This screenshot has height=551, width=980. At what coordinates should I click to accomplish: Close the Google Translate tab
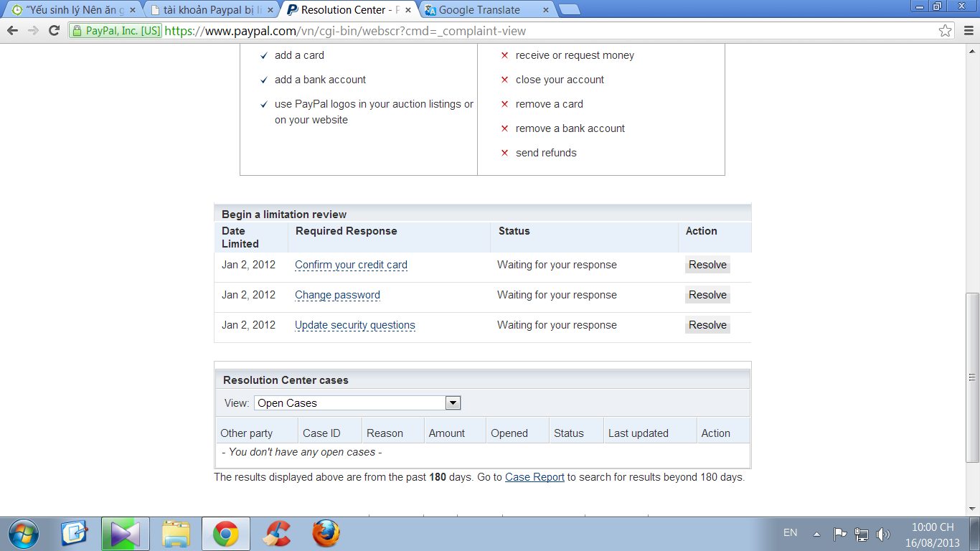[x=546, y=11]
